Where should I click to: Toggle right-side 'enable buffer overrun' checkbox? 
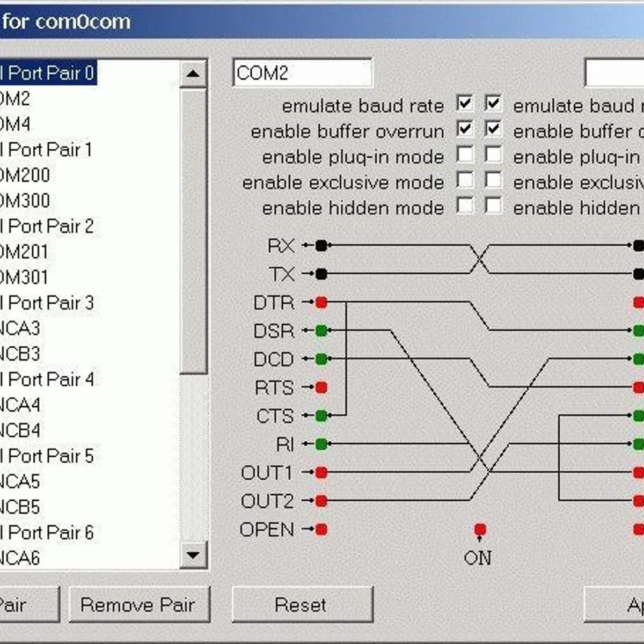point(493,129)
